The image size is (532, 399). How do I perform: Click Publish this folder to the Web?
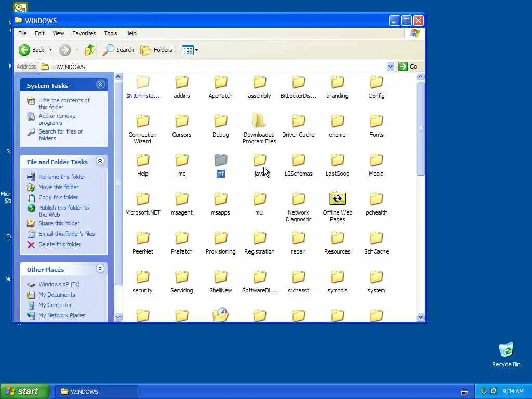click(x=58, y=211)
